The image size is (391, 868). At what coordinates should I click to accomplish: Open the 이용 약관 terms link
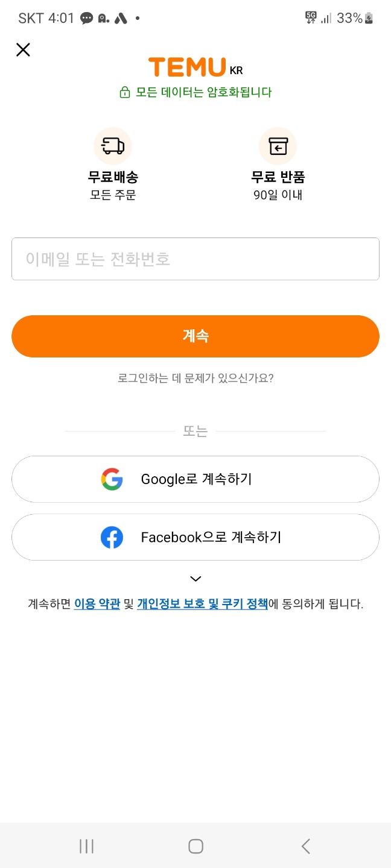coord(97,604)
